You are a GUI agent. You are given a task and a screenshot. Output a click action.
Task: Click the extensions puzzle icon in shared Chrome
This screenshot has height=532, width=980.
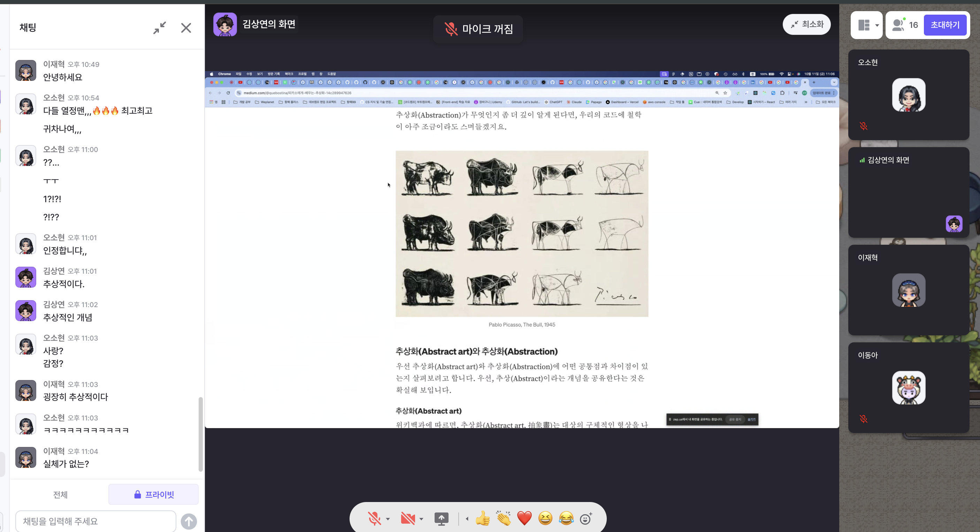[x=782, y=93]
